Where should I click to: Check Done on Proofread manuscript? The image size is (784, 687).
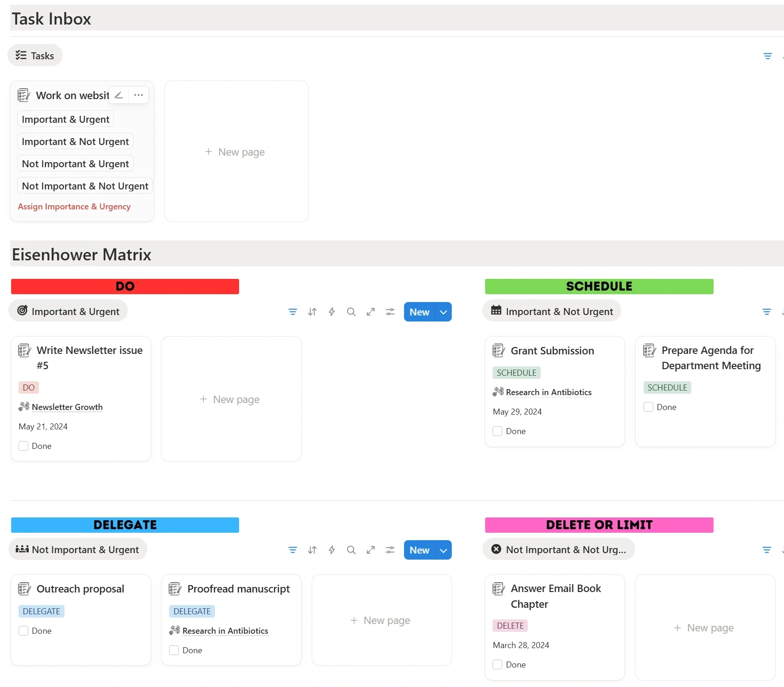pyautogui.click(x=174, y=650)
